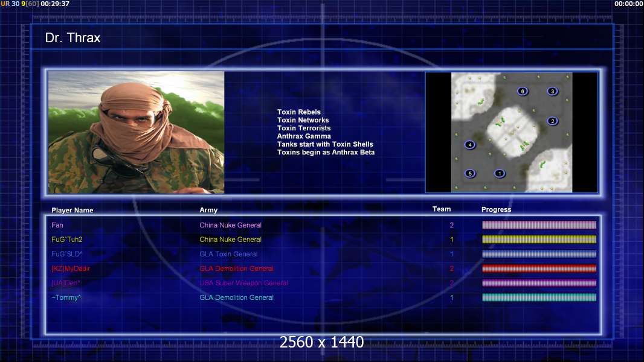The height and width of the screenshot is (362, 644).
Task: Click the 00:00:00 timer at top right
Action: [629, 4]
